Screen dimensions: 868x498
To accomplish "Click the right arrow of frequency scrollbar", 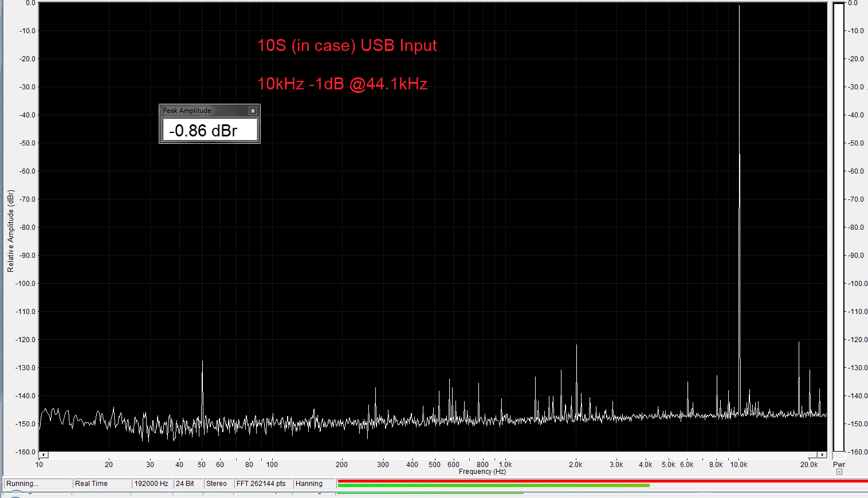I will coord(822,455).
